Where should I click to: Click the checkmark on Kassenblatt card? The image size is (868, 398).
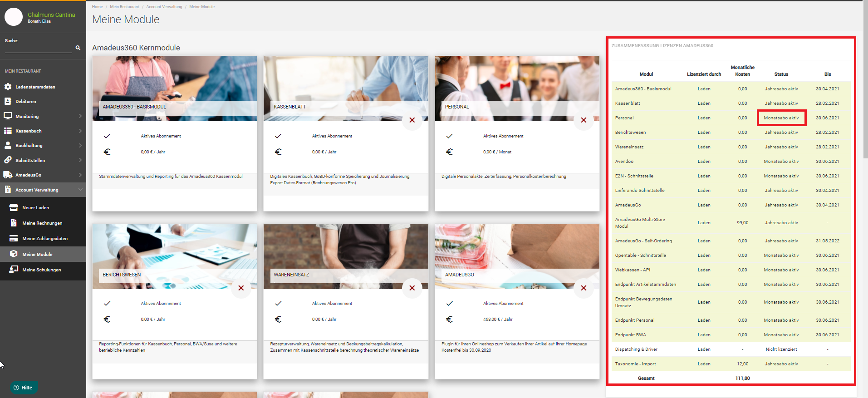click(x=278, y=136)
